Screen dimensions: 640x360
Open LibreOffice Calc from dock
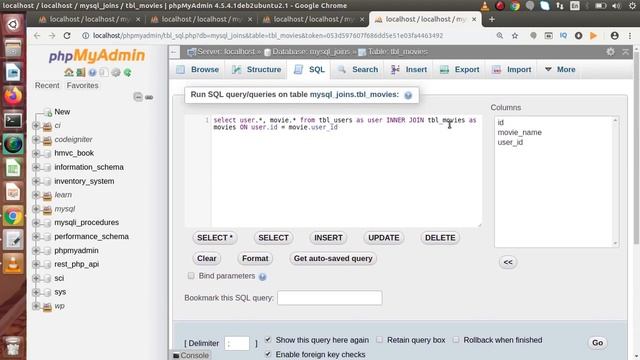pyautogui.click(x=13, y=169)
